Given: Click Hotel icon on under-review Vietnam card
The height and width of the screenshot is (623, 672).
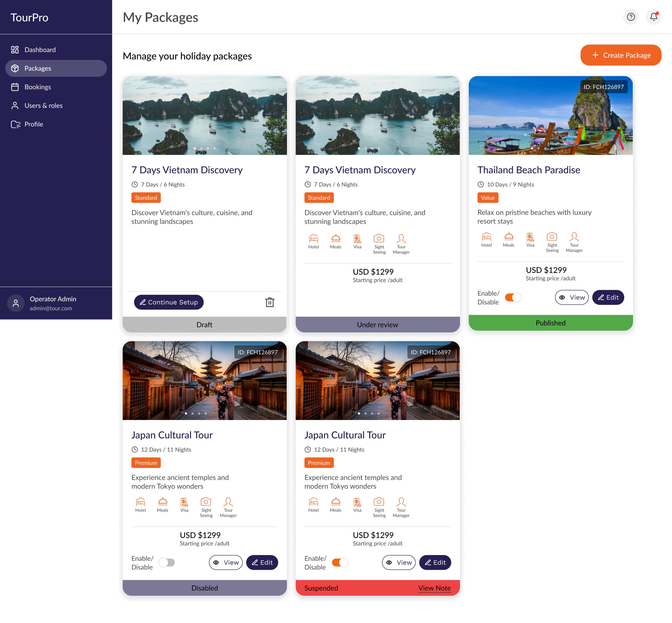Looking at the screenshot, I should click(x=313, y=239).
